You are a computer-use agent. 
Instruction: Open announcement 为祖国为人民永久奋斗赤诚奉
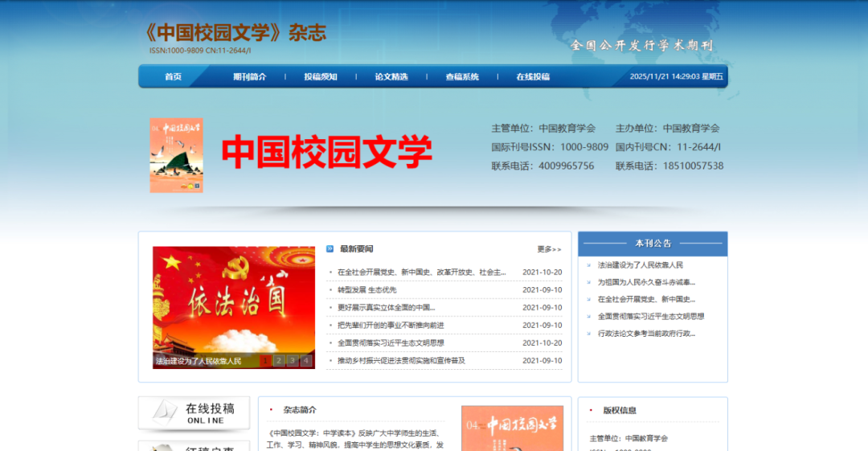(646, 282)
